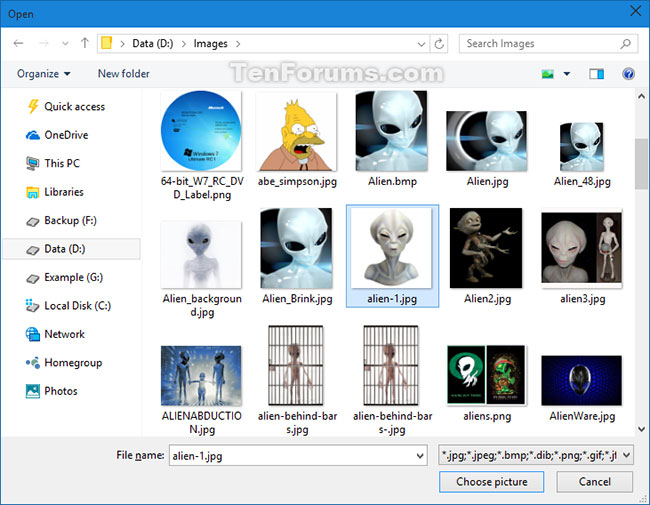The height and width of the screenshot is (505, 650).
Task: Change the view with the thumbnail icon
Action: pyautogui.click(x=548, y=74)
